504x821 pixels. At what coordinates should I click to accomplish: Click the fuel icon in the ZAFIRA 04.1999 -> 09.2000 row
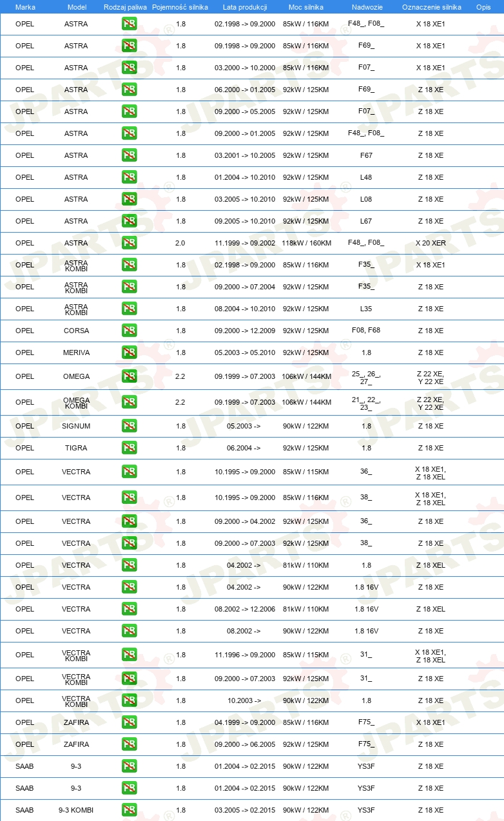coord(129,722)
